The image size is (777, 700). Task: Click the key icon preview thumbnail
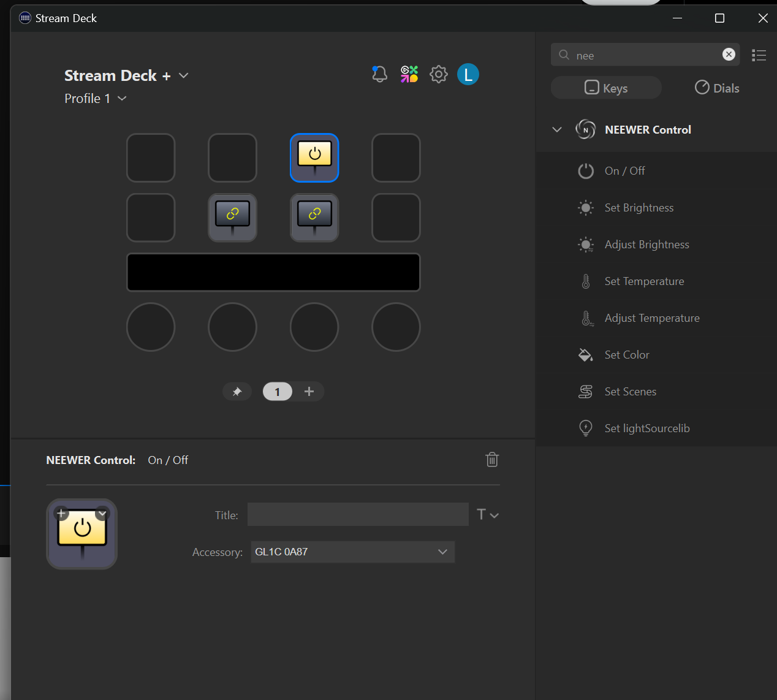pos(82,534)
